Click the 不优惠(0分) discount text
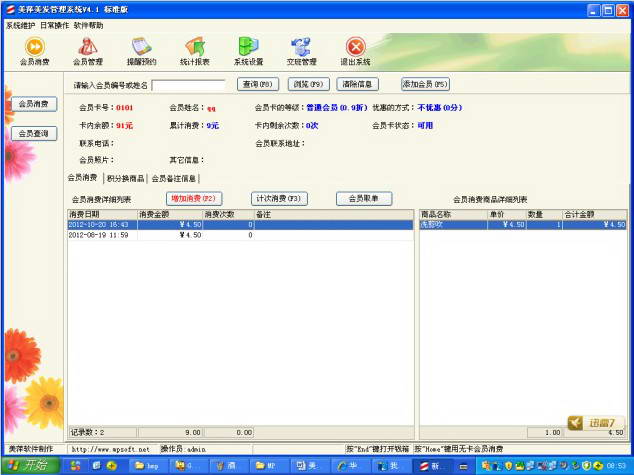The height and width of the screenshot is (475, 634). (x=440, y=108)
